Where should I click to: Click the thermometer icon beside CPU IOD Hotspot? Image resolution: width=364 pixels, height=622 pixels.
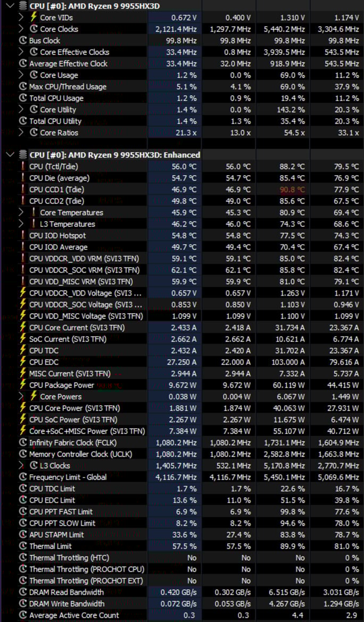click(23, 235)
